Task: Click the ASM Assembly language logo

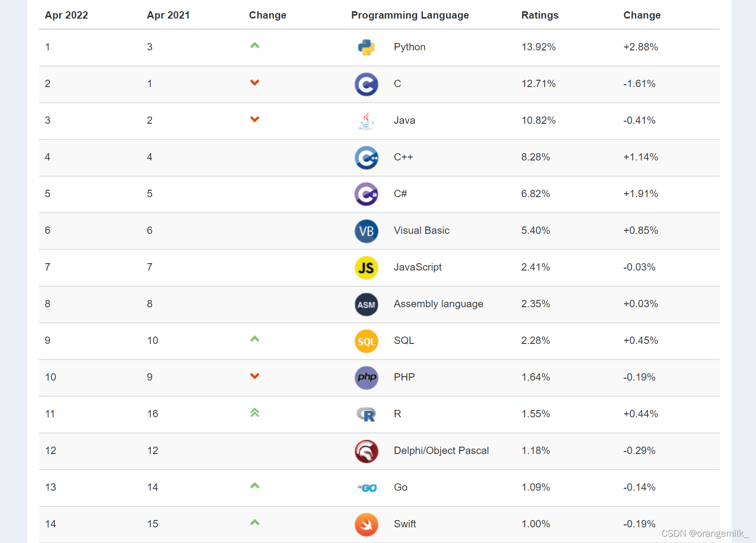Action: tap(366, 304)
